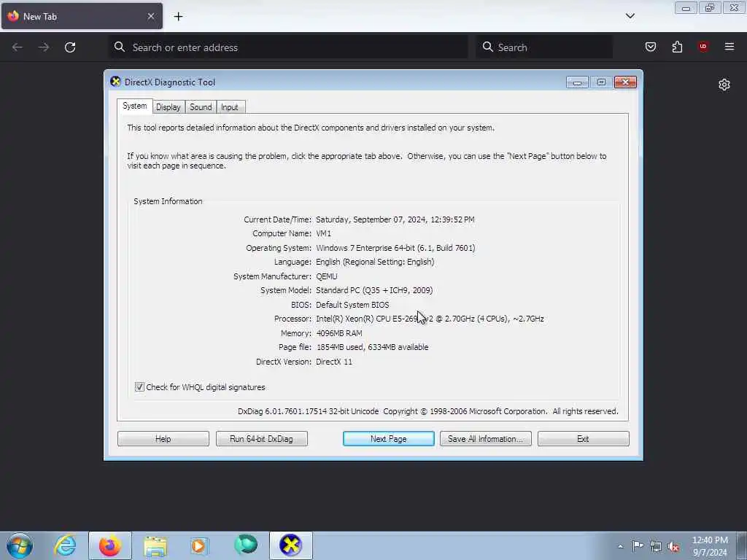Click the Show desktop strip

tap(742, 545)
